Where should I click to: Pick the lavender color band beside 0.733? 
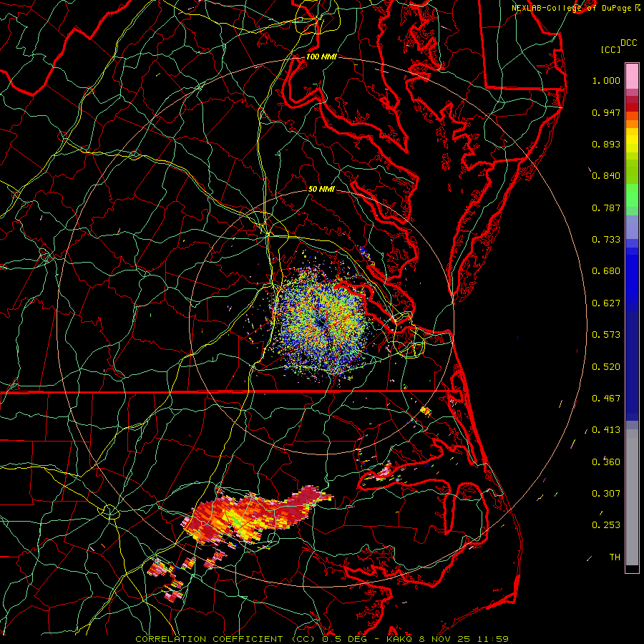(632, 228)
